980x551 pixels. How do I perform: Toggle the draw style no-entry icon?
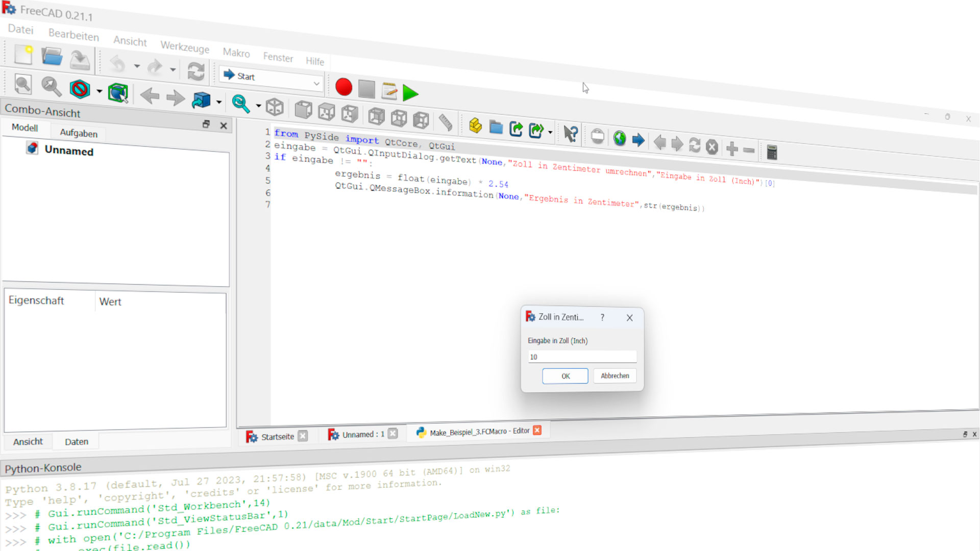tap(80, 89)
